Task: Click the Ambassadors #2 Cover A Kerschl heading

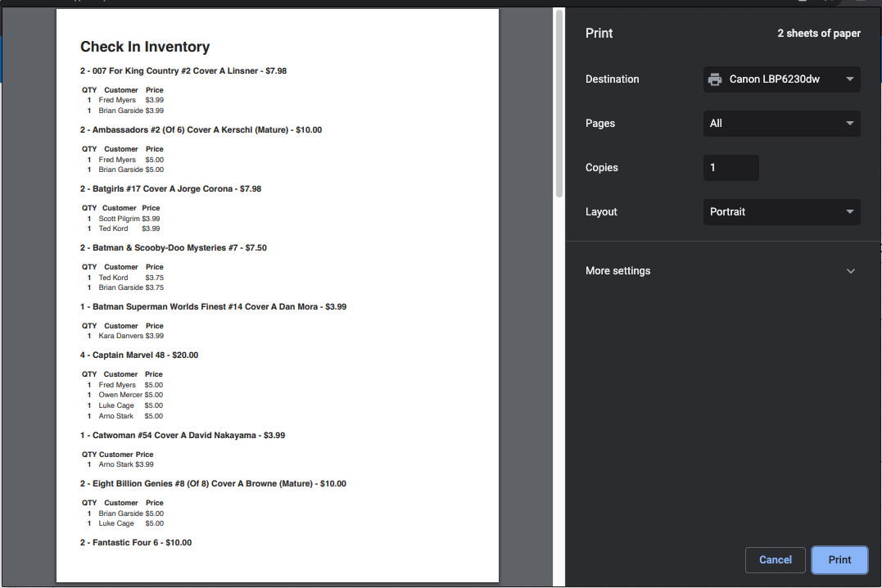Action: coord(201,130)
